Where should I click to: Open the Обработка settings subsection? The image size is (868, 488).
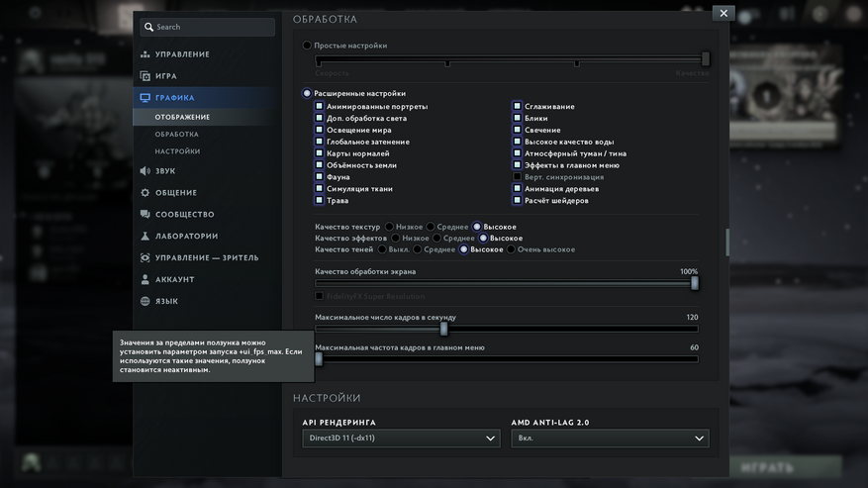click(x=176, y=135)
